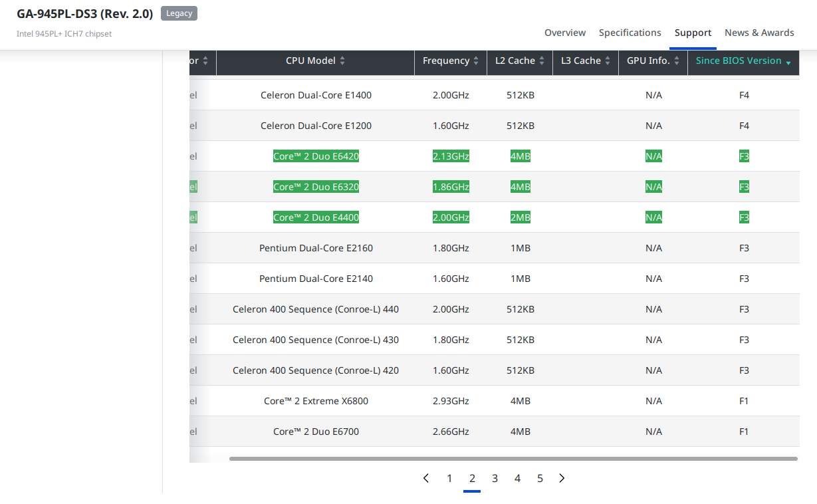The image size is (817, 504).
Task: Click the CPU Model column header
Action: click(x=316, y=61)
